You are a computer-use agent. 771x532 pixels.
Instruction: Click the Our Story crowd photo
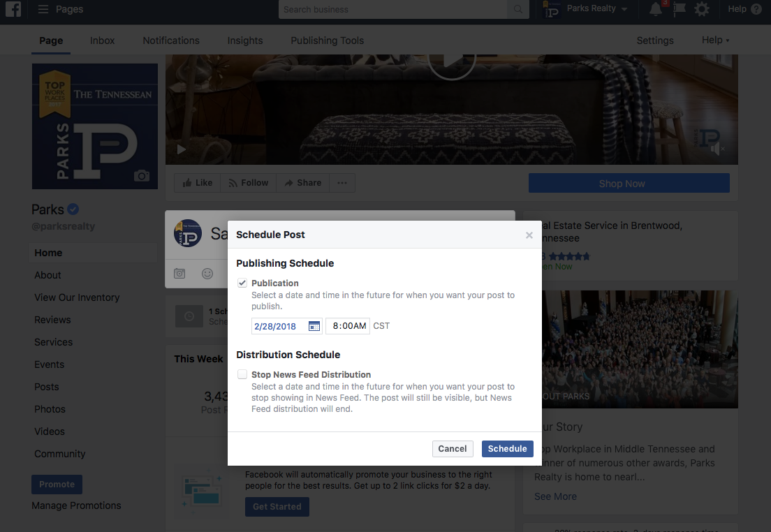pyautogui.click(x=640, y=349)
